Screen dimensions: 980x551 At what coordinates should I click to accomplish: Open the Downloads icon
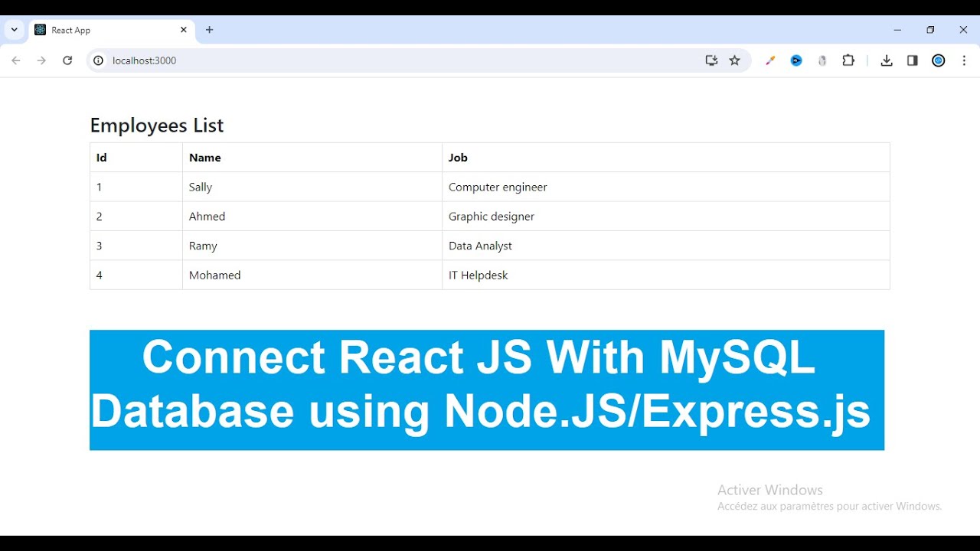[x=887, y=60]
